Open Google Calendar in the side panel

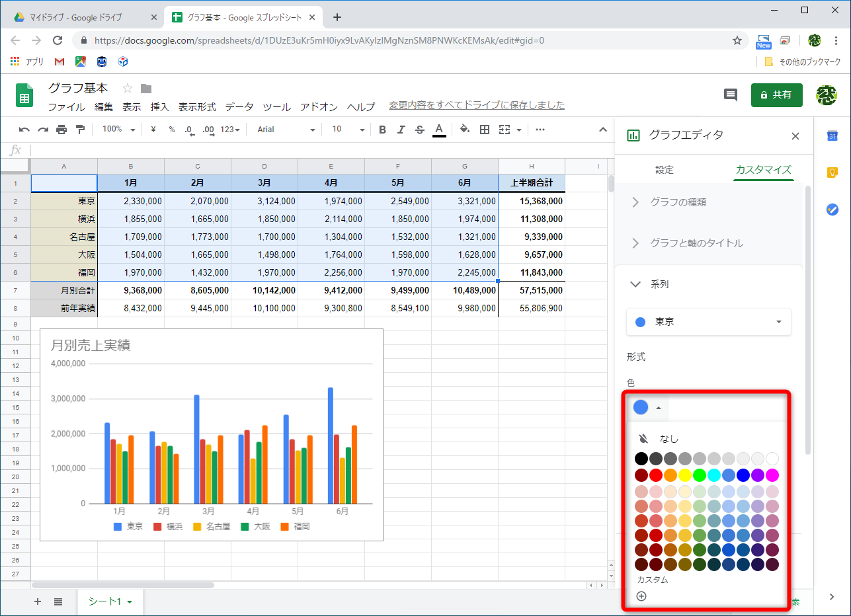point(832,135)
